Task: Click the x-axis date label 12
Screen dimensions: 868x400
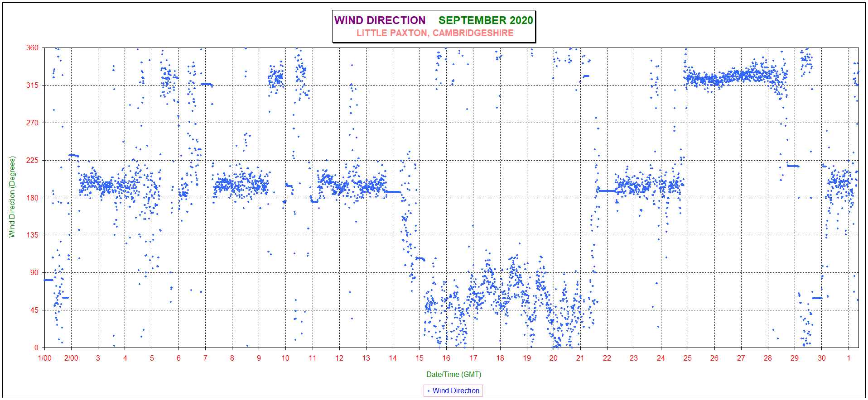Action: pyautogui.click(x=339, y=358)
